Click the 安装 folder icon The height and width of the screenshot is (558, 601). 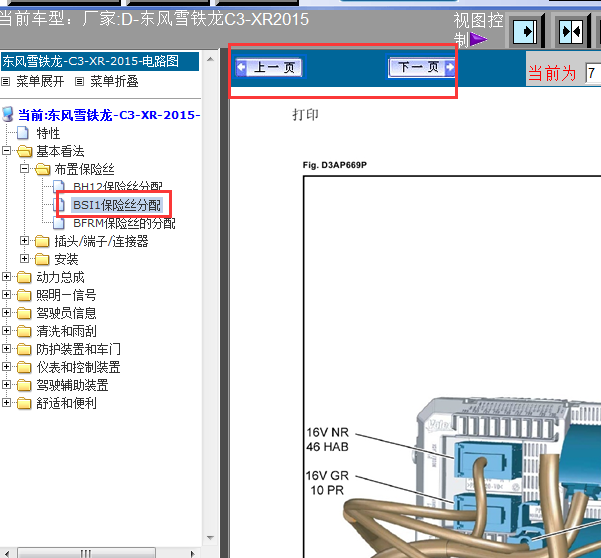[42, 259]
